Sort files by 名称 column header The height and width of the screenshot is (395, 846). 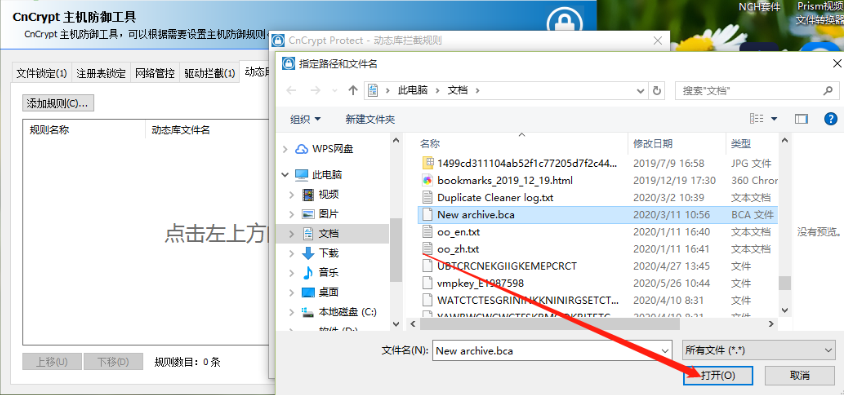(x=430, y=144)
